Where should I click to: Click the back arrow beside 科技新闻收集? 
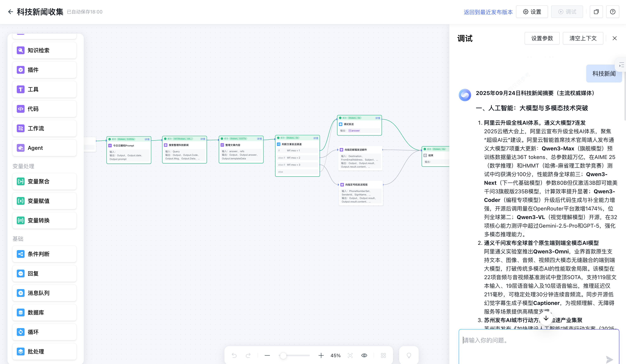pos(11,12)
